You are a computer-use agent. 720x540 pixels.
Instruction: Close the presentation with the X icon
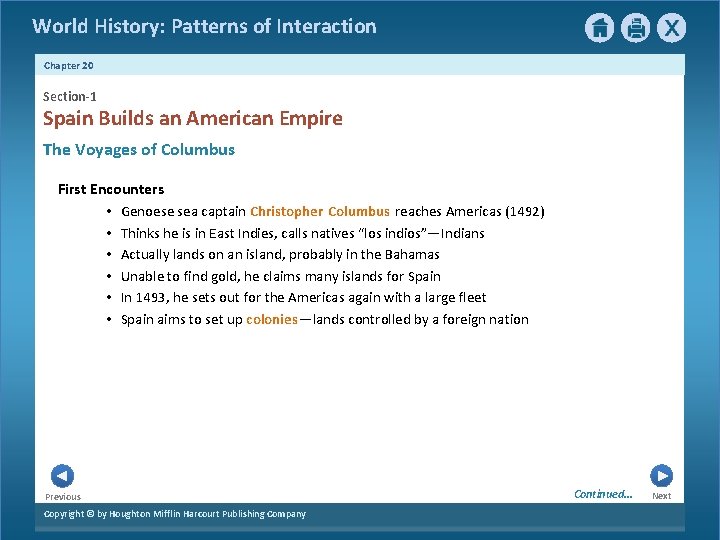point(671,28)
